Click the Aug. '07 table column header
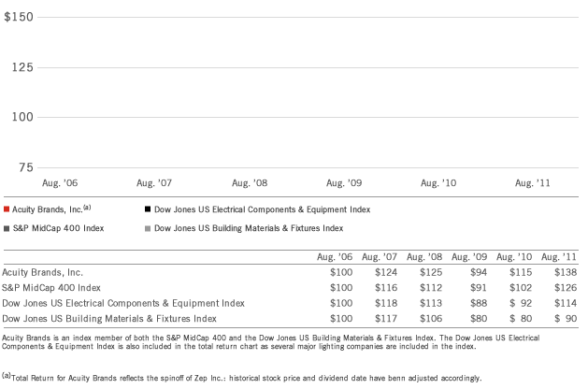588x389 pixels. coord(379,257)
